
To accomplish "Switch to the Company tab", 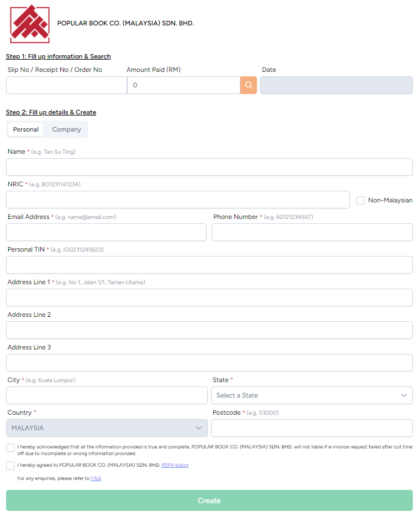I will (x=66, y=129).
